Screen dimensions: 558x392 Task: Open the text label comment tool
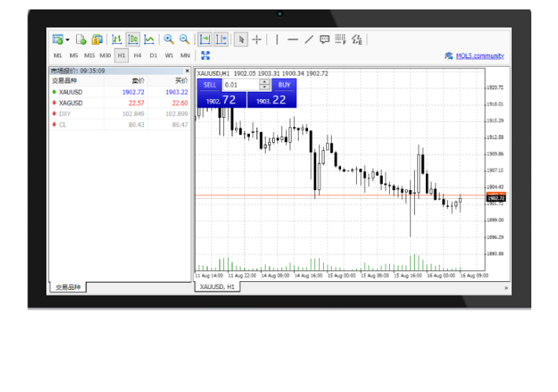click(325, 39)
